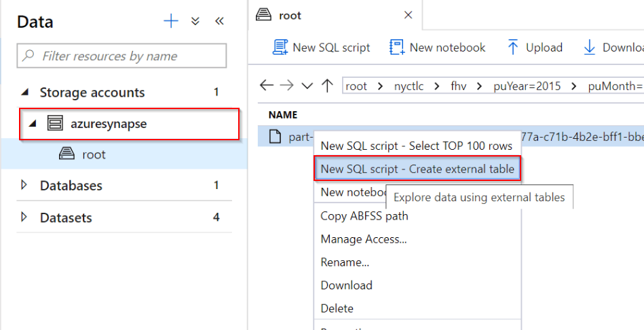This screenshot has width=644, height=330.
Task: Click the azuresynapse storage account icon
Action: pos(55,123)
